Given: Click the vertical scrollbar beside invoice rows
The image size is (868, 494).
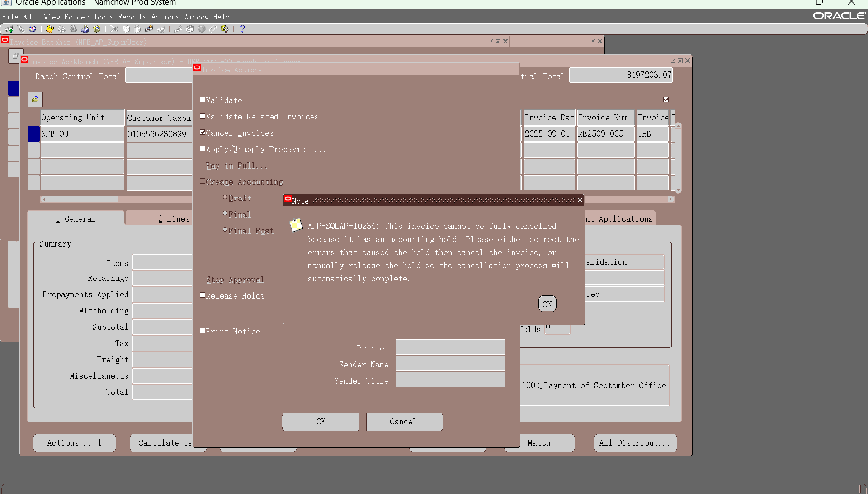Looking at the screenshot, I should (678, 158).
